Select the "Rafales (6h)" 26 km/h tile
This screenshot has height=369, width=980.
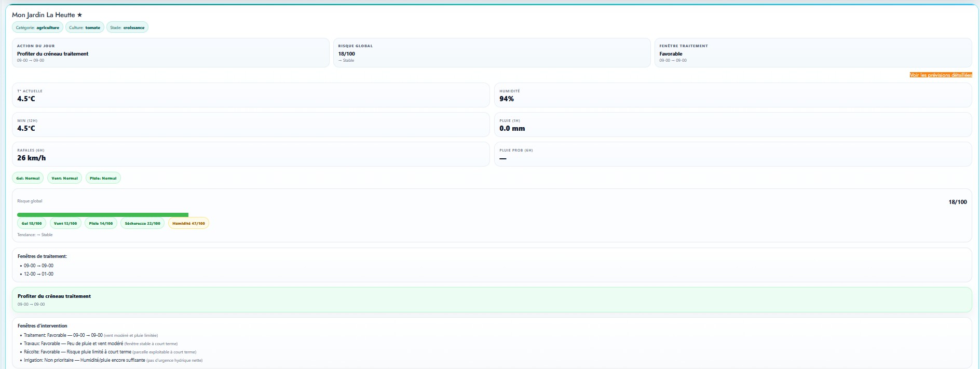(x=250, y=154)
